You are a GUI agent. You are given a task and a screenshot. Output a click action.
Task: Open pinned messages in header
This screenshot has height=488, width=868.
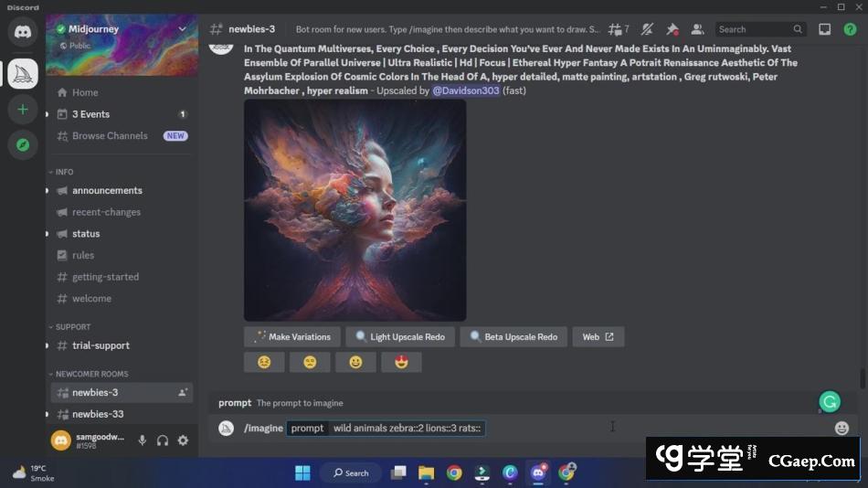click(672, 29)
